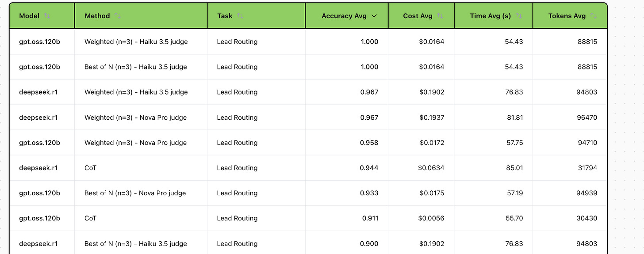Sort by Cost Avg using its arrow icon
This screenshot has height=254, width=644.
click(440, 16)
